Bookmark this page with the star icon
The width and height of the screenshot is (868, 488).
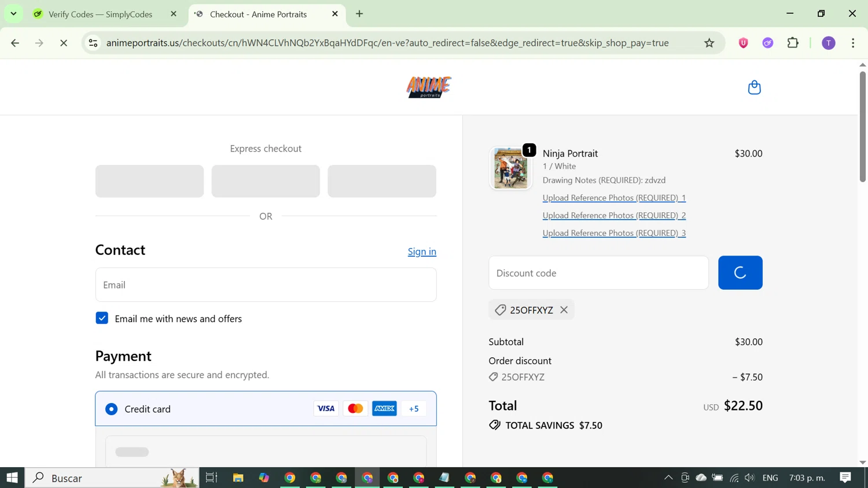709,43
